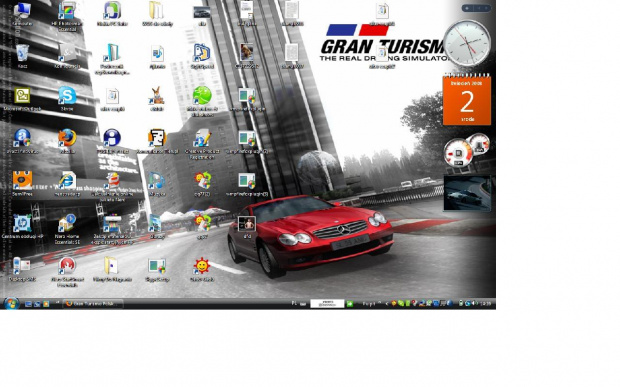Open the blue round info shortcut
Screen dimensions: 620x387
point(112,138)
